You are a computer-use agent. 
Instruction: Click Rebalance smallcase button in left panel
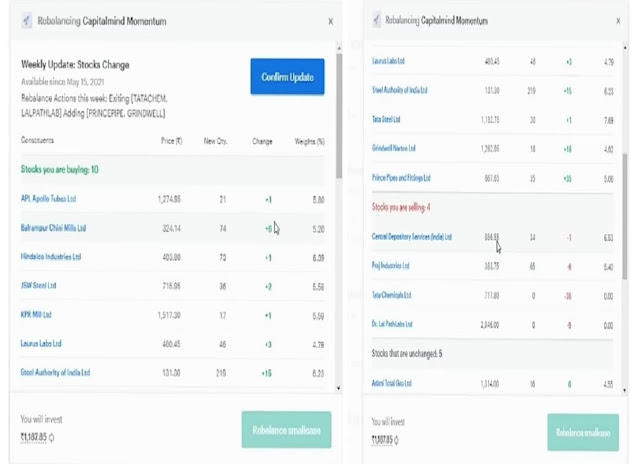click(x=286, y=430)
